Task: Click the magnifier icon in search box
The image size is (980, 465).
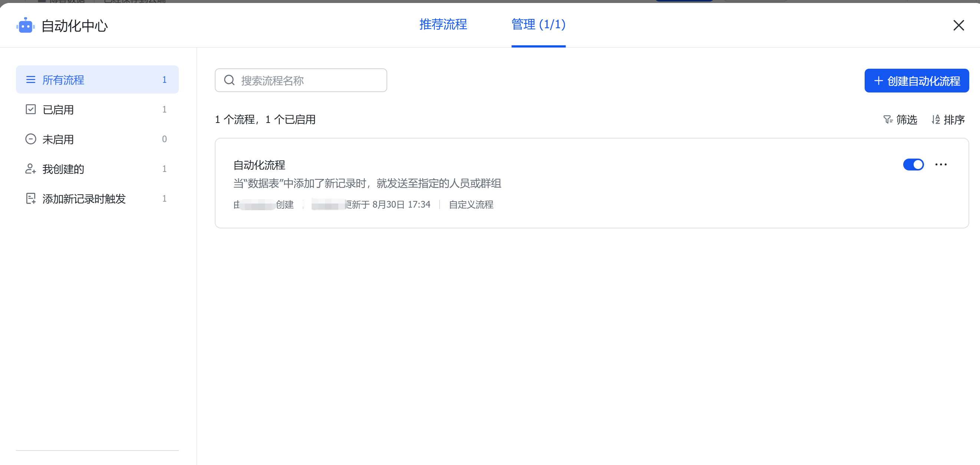Action: coord(229,80)
